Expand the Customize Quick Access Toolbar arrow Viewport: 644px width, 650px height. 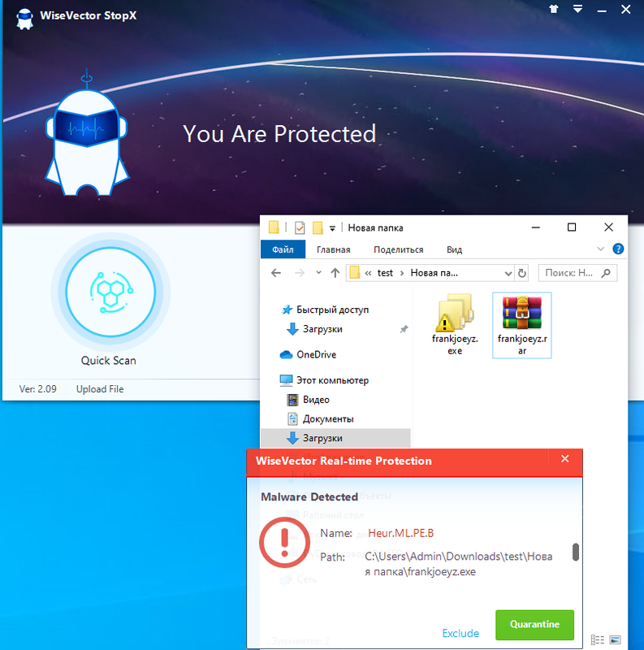click(x=332, y=228)
